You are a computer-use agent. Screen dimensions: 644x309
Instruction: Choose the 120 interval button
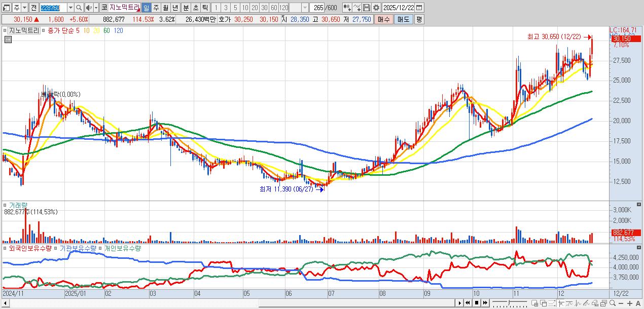(x=284, y=8)
